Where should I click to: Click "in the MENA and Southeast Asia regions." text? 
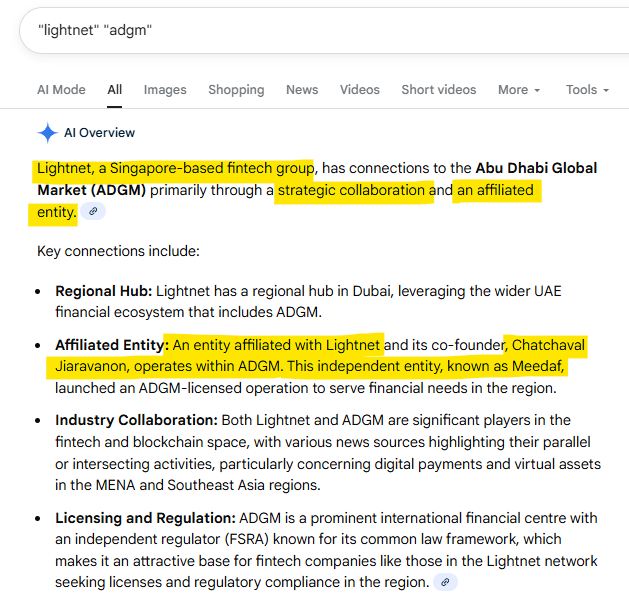[188, 485]
